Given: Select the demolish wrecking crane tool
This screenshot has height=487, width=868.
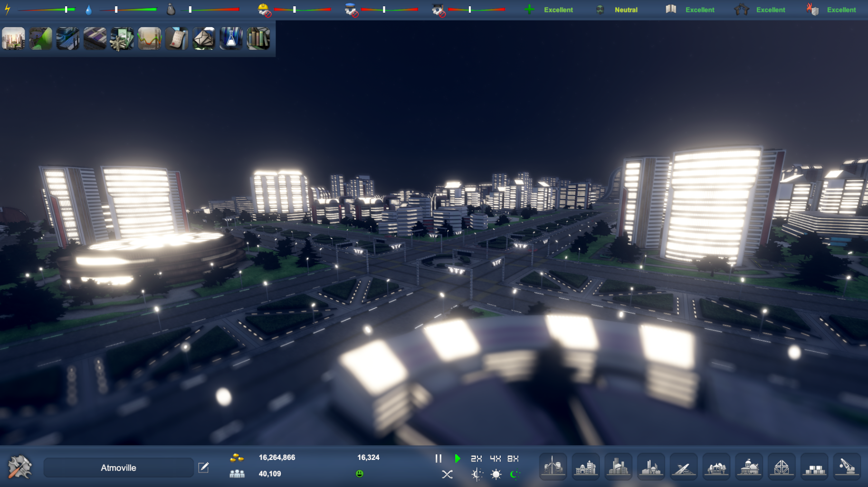Looking at the screenshot, I should pyautogui.click(x=847, y=467).
